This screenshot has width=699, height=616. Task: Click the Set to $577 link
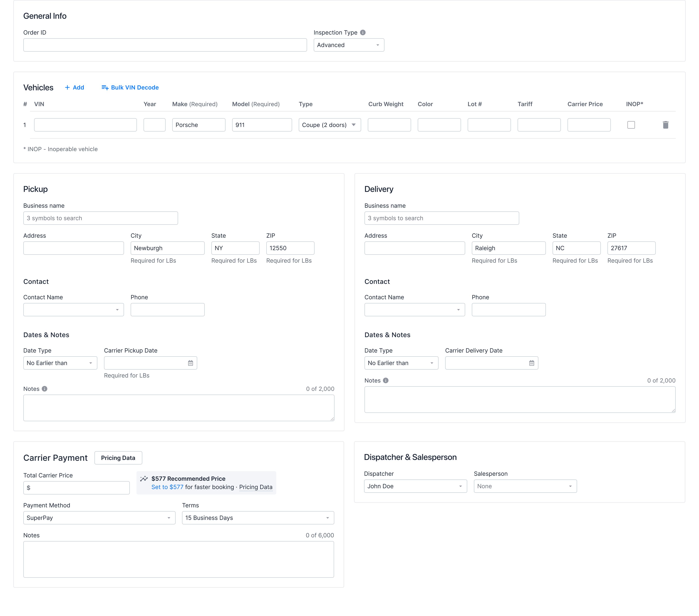[x=167, y=487]
